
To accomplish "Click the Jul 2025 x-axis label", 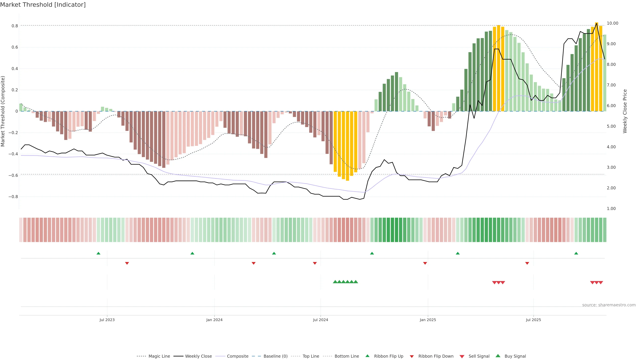I will click(533, 320).
